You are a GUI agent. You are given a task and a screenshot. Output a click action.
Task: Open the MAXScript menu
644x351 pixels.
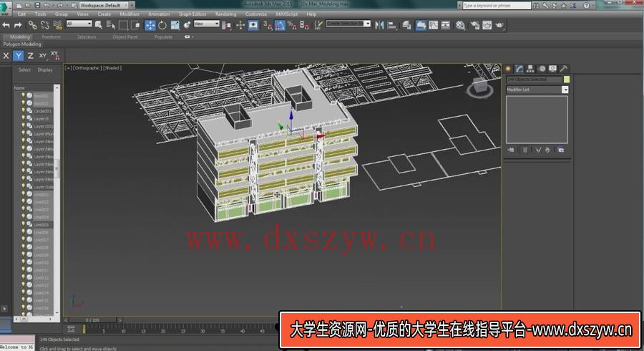coord(287,14)
